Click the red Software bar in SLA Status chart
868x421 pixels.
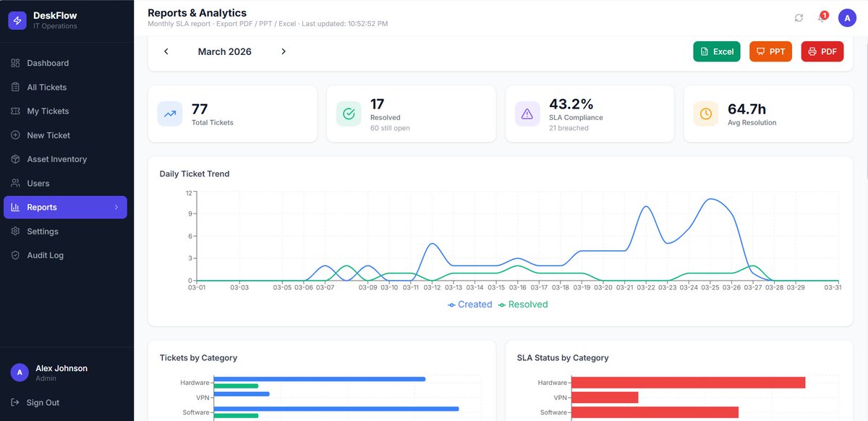tap(655, 412)
